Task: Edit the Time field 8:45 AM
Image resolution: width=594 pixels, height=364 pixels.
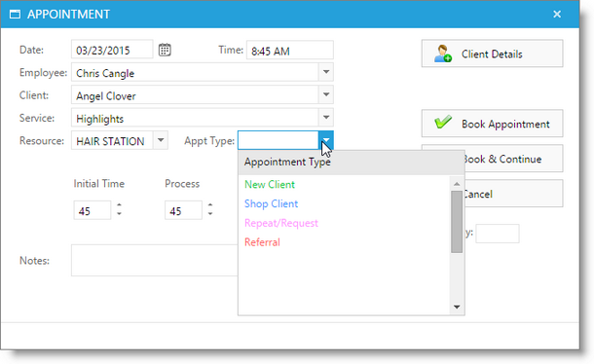Action: 290,50
